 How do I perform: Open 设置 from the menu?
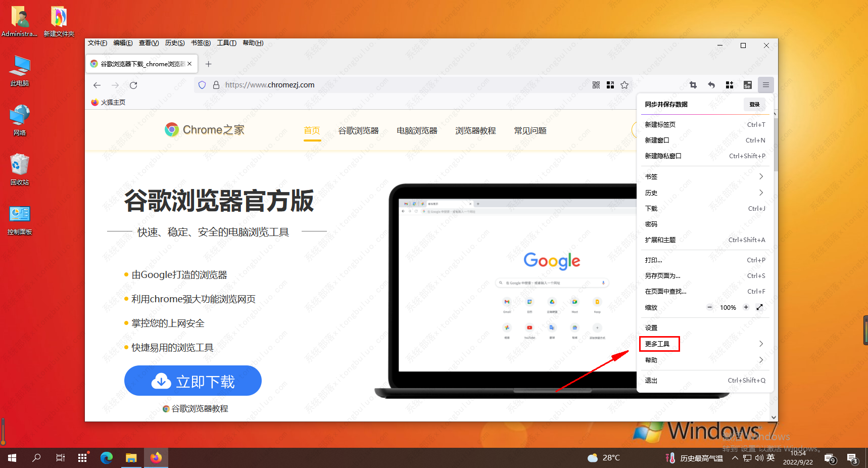(704, 327)
